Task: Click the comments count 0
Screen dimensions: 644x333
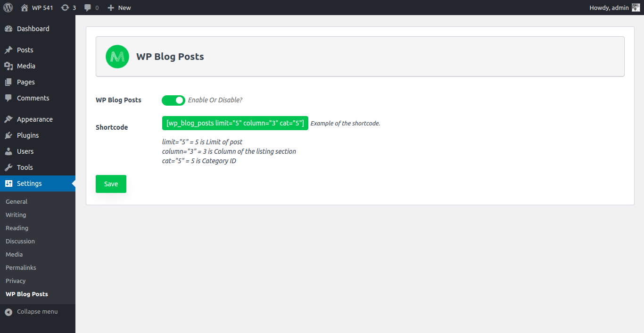Action: (x=97, y=8)
